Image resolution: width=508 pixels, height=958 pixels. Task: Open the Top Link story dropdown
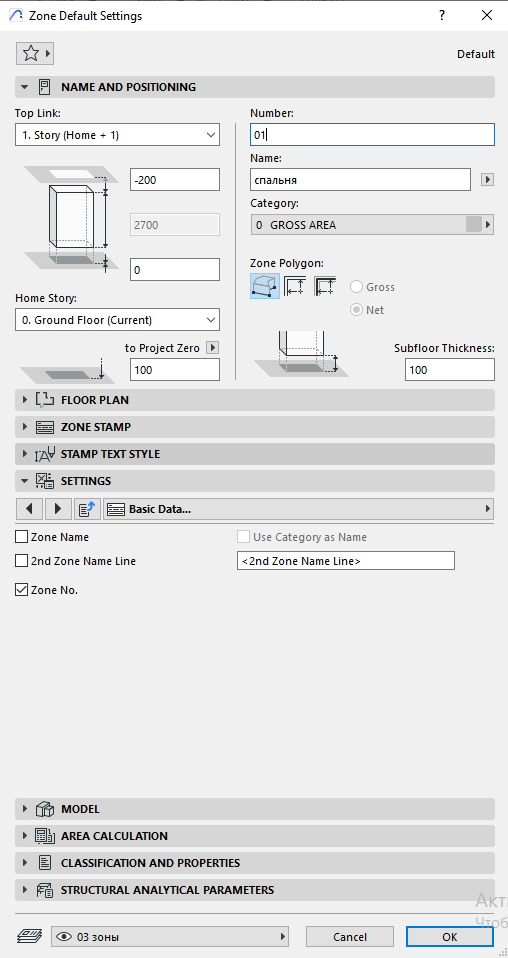[117, 135]
